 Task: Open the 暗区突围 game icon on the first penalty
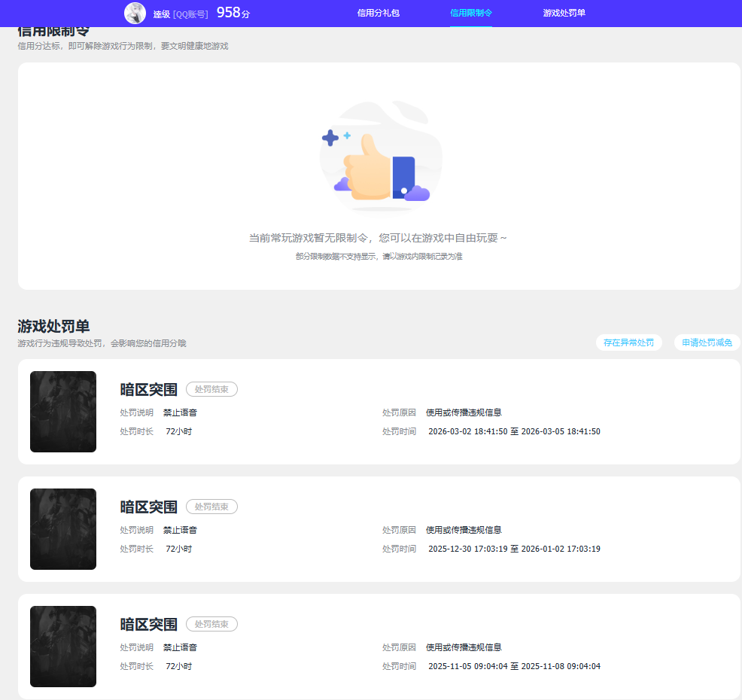point(63,412)
